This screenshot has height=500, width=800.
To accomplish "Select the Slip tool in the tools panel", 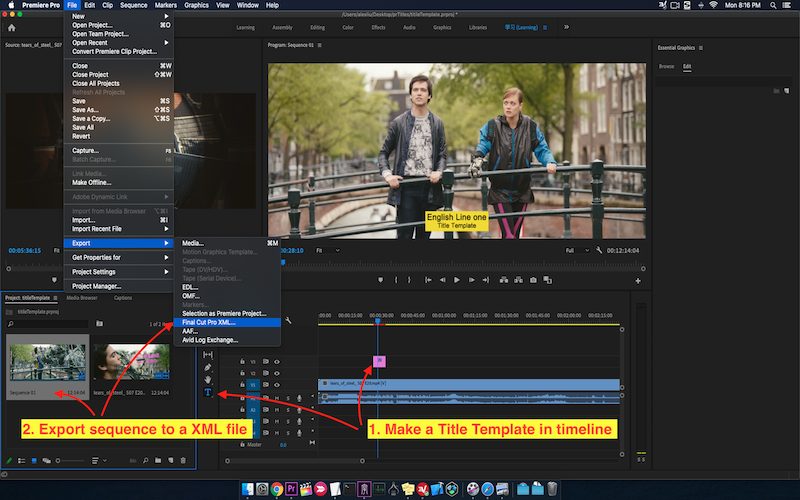I will coord(208,355).
